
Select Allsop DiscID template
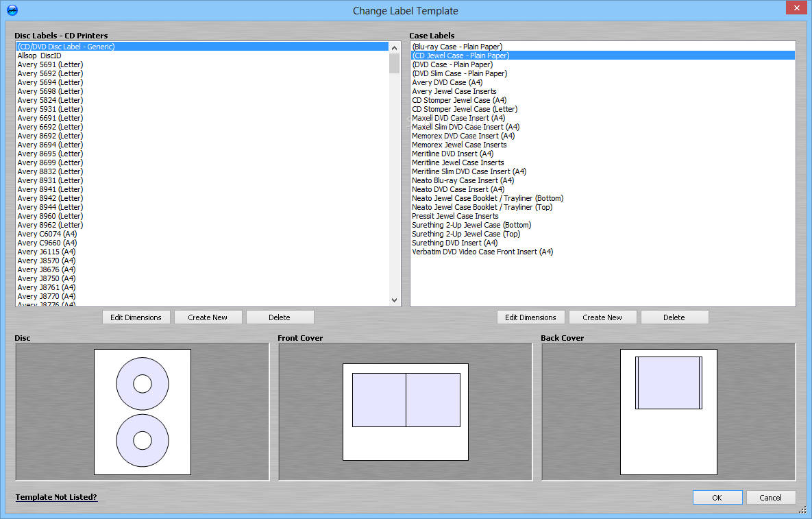(202, 56)
